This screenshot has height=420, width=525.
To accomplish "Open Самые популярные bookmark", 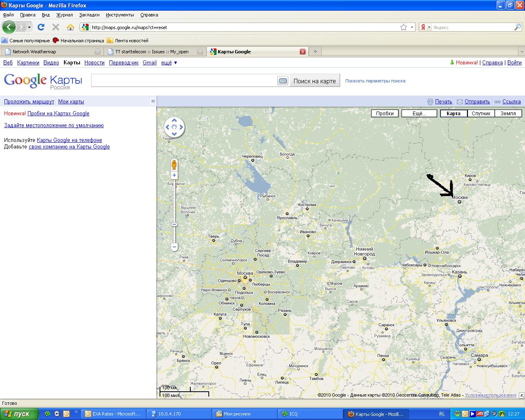I will click(x=25, y=41).
